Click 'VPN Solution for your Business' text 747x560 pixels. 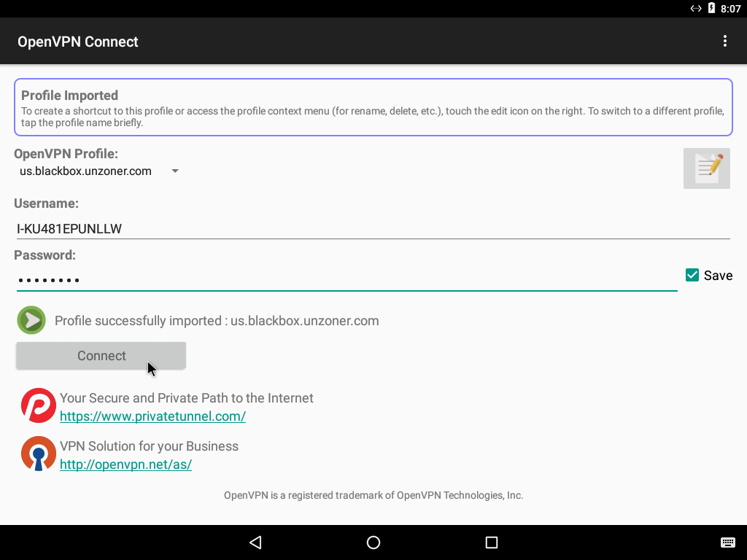pyautogui.click(x=149, y=446)
